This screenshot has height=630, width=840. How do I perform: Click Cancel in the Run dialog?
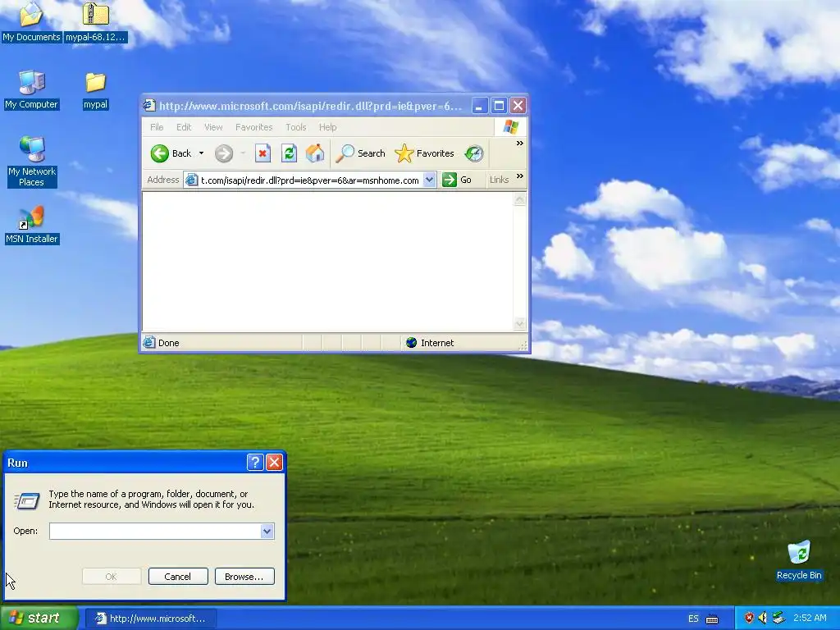click(178, 577)
